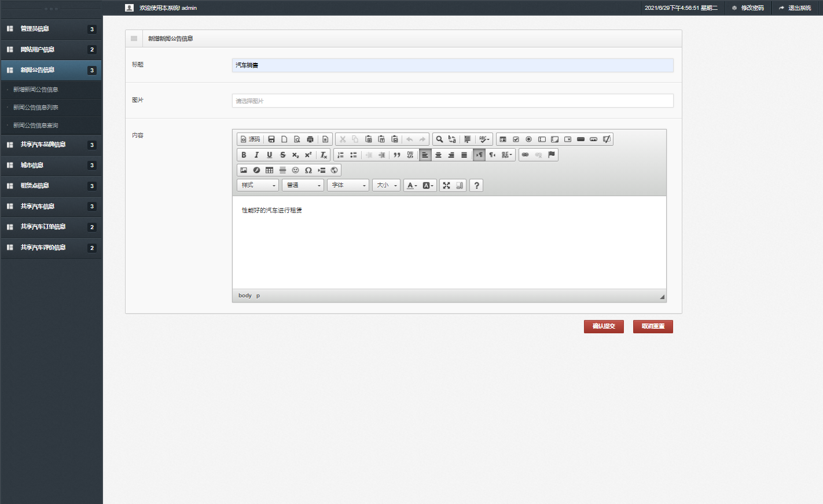Click Paste as plain text icon
Viewport: 823px width, 504px height.
click(x=381, y=139)
